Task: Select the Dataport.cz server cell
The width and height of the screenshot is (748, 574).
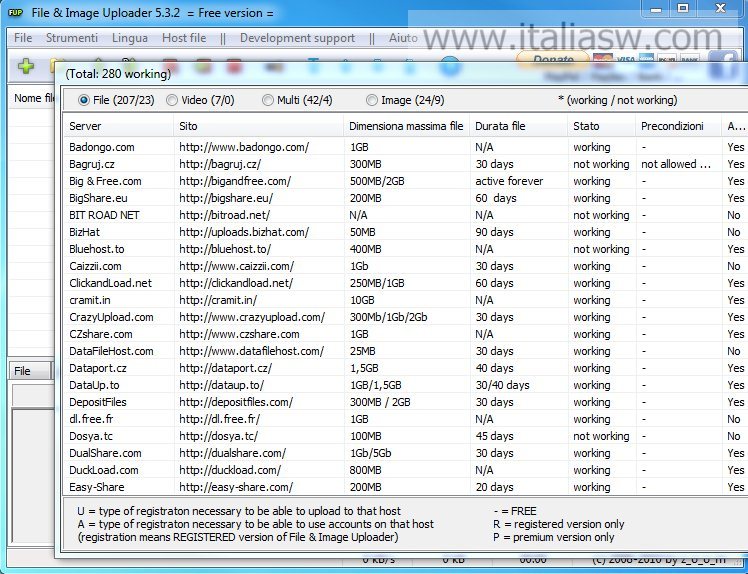Action: [x=98, y=368]
